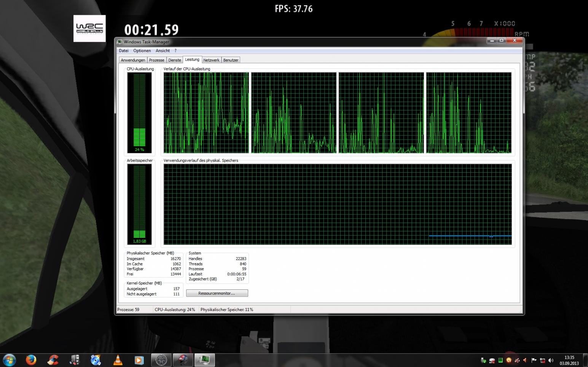Click the 'Laufzeit' value 0:00:06:55
Image resolution: width=588 pixels, height=367 pixels.
[237, 274]
